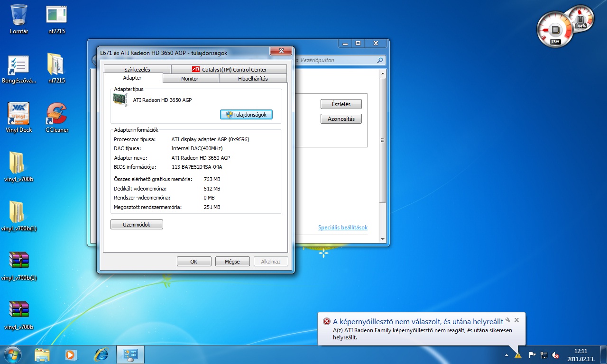This screenshot has width=607, height=364.
Task: Click the search magnifier in Control Panel window
Action: (x=379, y=60)
